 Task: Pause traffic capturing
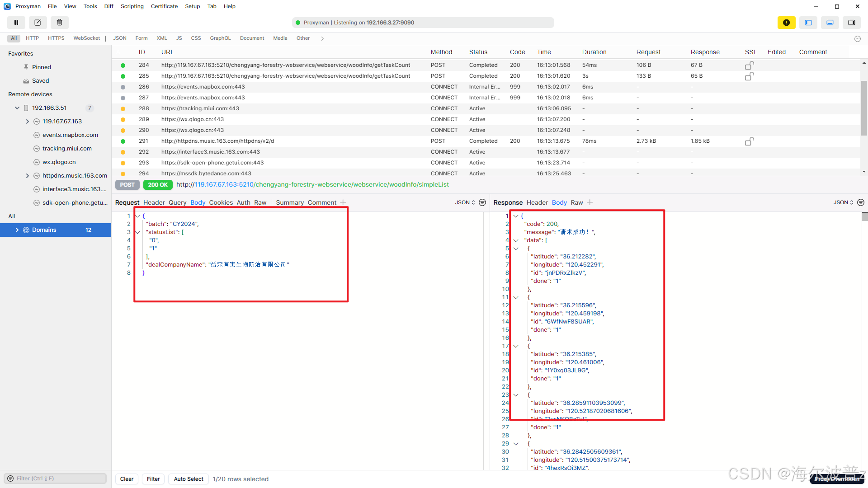tap(16, 22)
